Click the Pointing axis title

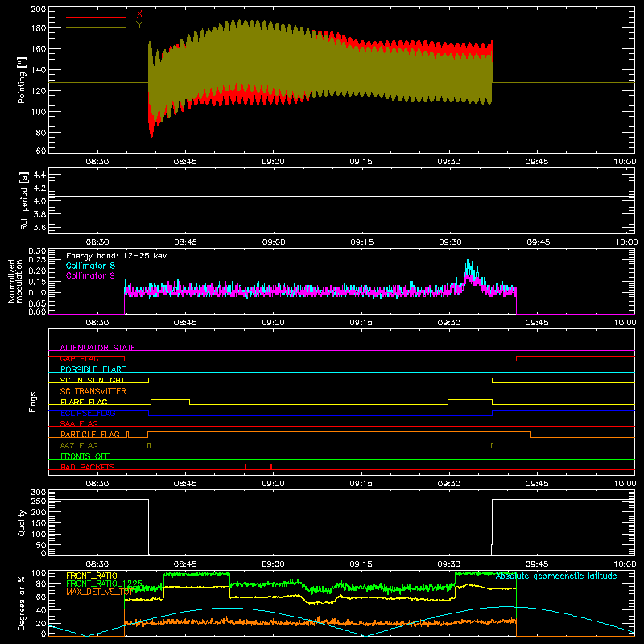point(22,80)
